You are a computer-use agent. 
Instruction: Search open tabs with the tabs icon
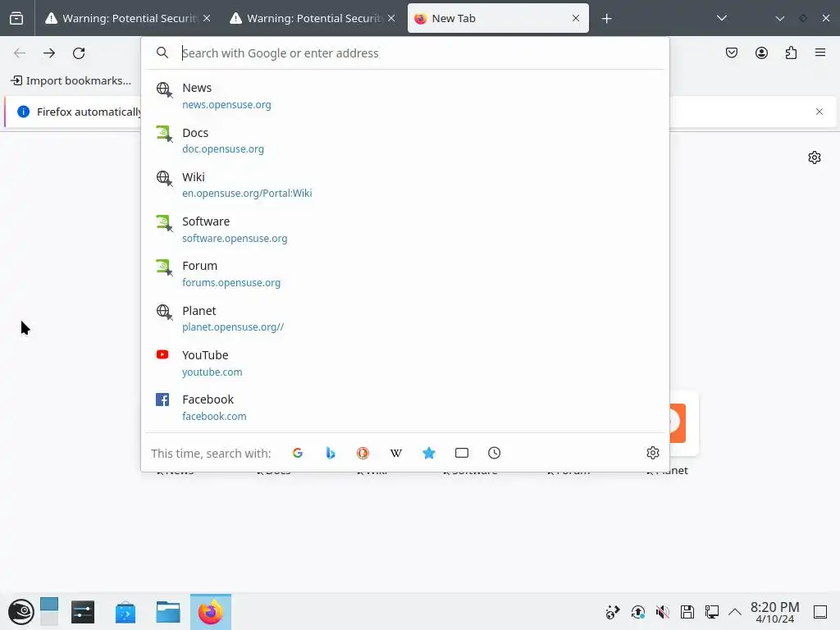[461, 453]
